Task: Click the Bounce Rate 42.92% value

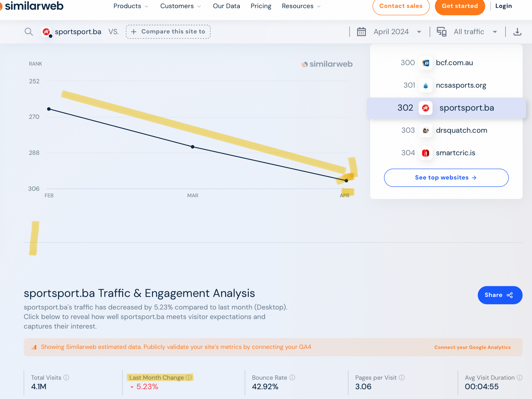Action: [x=265, y=387]
